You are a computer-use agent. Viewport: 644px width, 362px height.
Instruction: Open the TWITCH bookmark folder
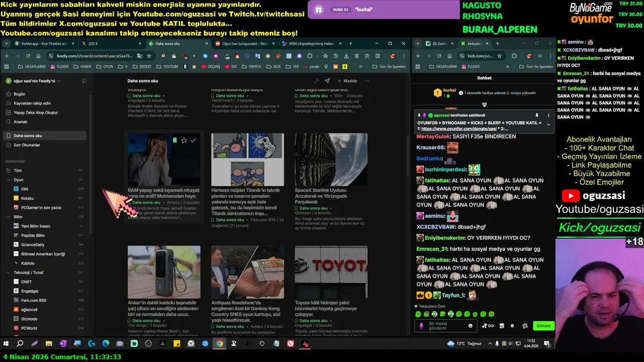[x=252, y=66]
